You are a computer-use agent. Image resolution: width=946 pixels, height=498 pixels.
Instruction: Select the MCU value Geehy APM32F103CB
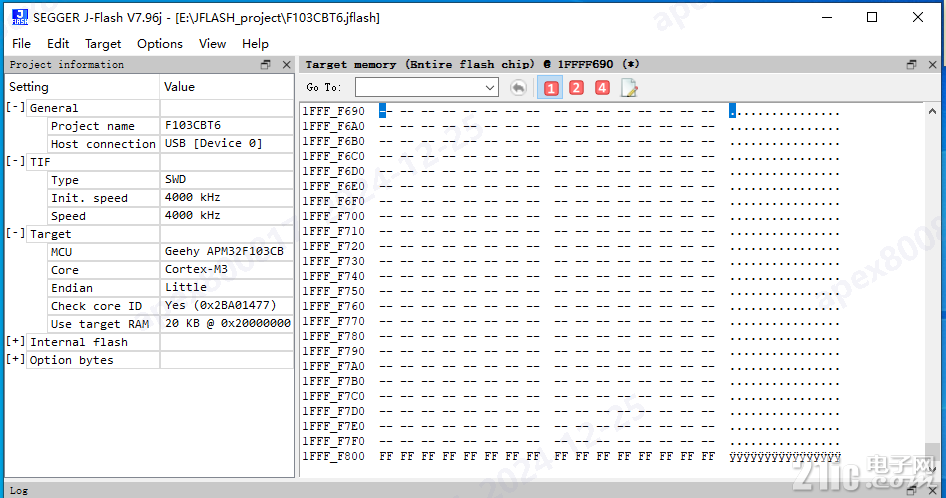click(x=224, y=251)
